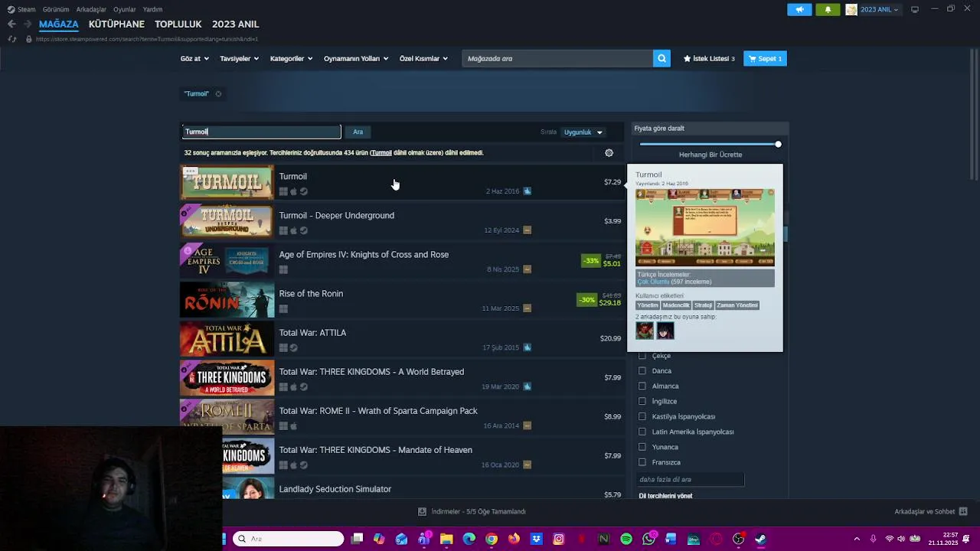Click the Big Picture mode monitor icon

pyautogui.click(x=914, y=9)
